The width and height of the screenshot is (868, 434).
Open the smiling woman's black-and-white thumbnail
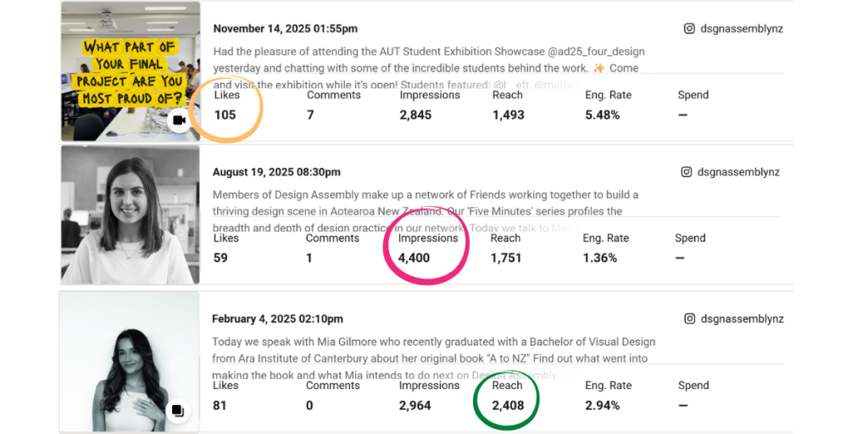coord(131,214)
